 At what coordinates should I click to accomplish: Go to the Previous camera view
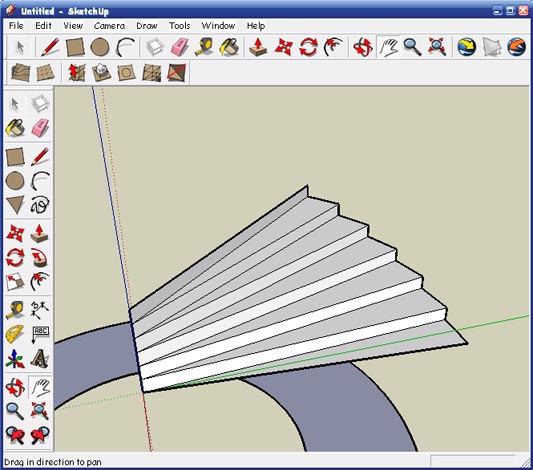15,435
